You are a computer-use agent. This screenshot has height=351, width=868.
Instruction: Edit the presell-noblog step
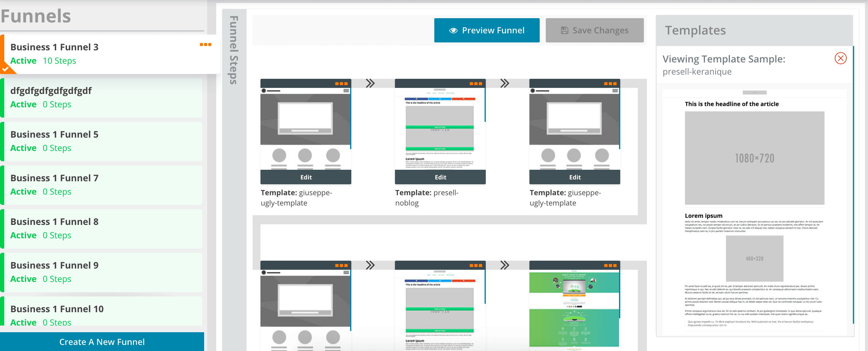tap(440, 177)
